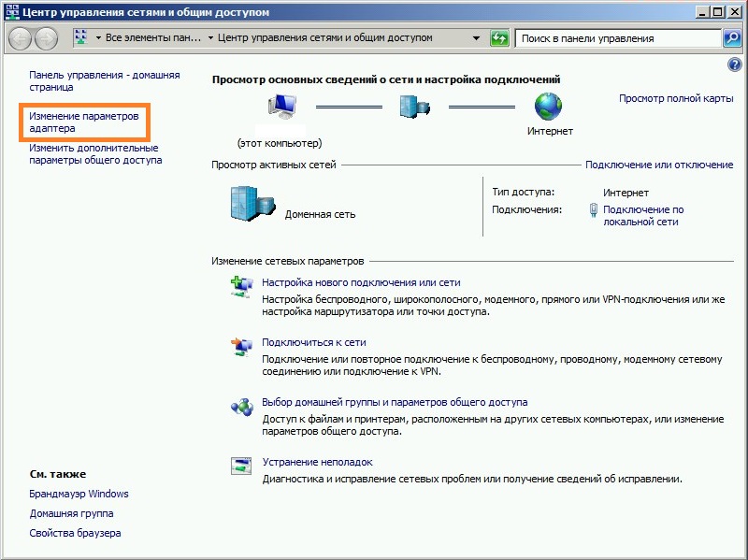
Task: Click the Control Panel icon in address bar
Action: point(79,38)
